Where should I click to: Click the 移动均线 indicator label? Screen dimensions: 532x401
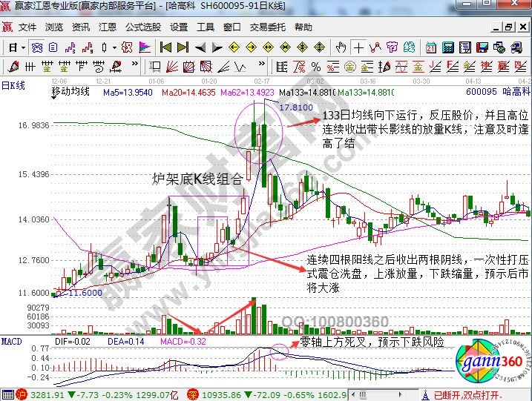coord(70,92)
